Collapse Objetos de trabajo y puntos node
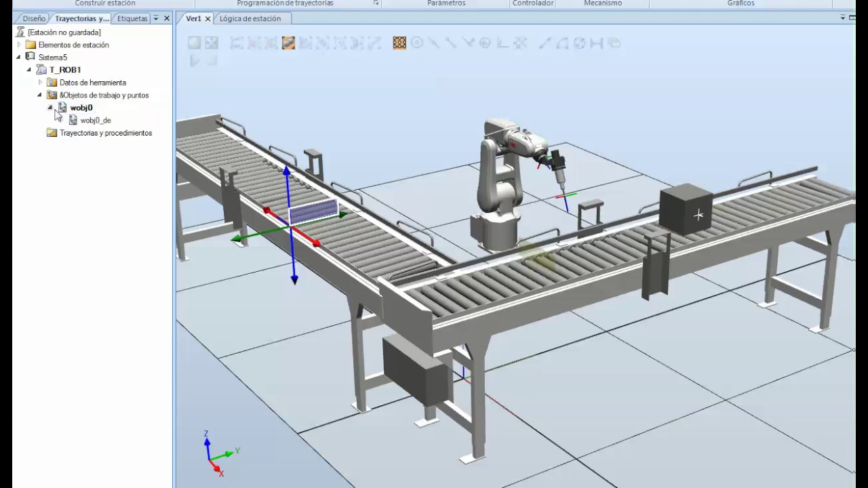The image size is (868, 488). (x=39, y=95)
